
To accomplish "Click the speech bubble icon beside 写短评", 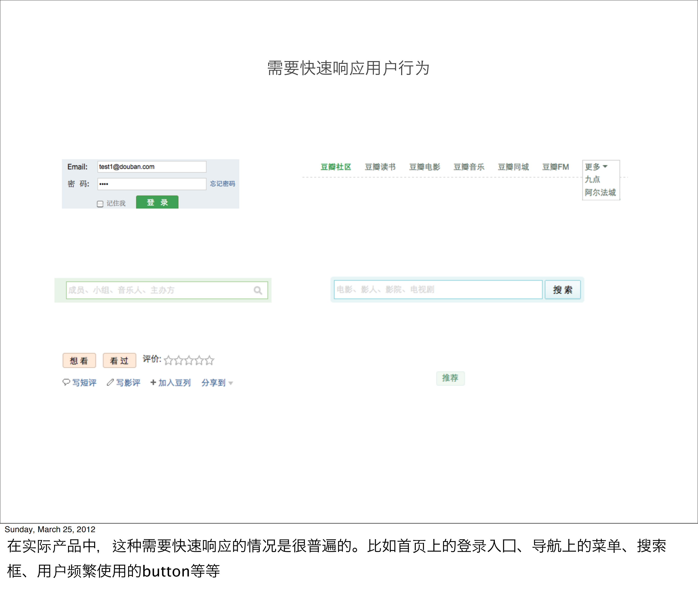I will point(66,382).
